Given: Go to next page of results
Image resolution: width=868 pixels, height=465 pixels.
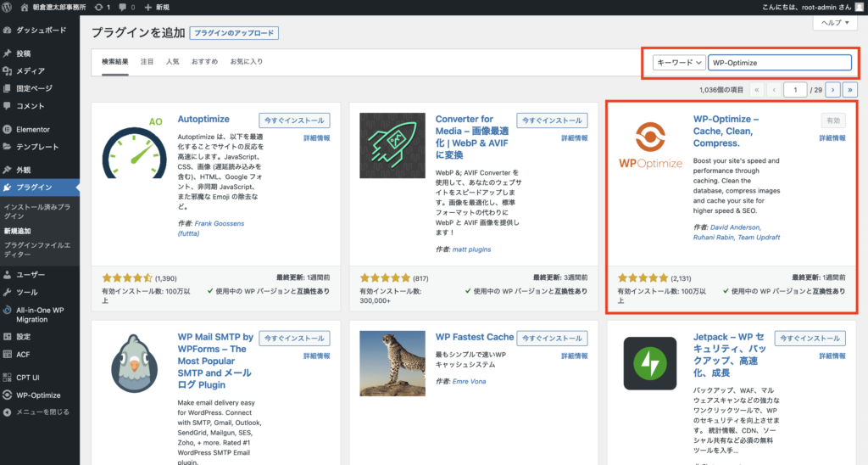Looking at the screenshot, I should [832, 89].
